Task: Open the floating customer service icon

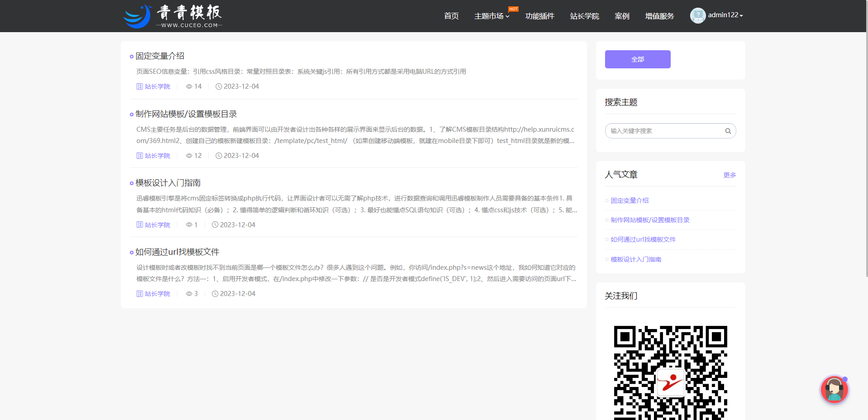Action: pos(834,390)
